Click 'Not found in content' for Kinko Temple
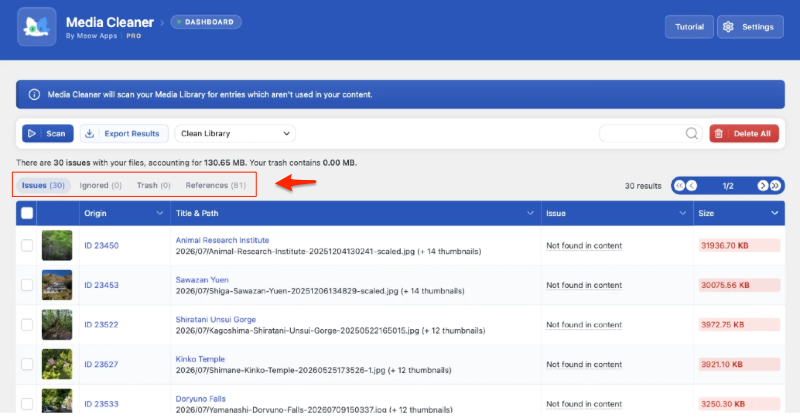Screen dimensions: 800x418 point(584,364)
